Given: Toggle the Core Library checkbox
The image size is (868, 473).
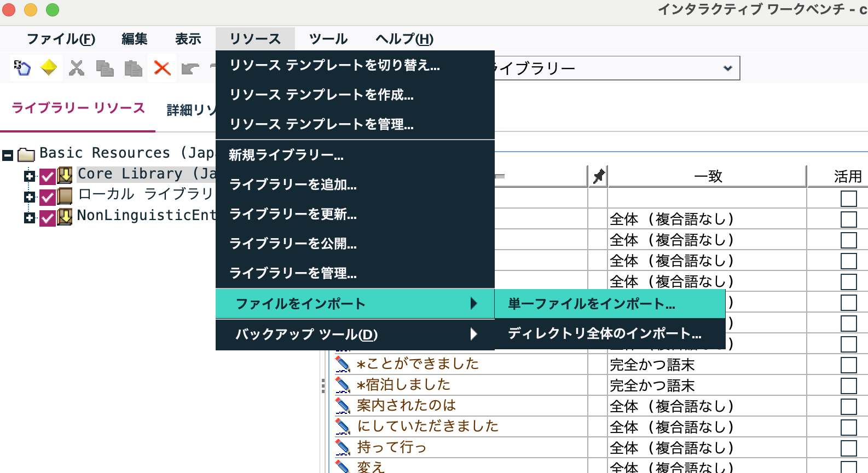Looking at the screenshot, I should pyautogui.click(x=48, y=176).
